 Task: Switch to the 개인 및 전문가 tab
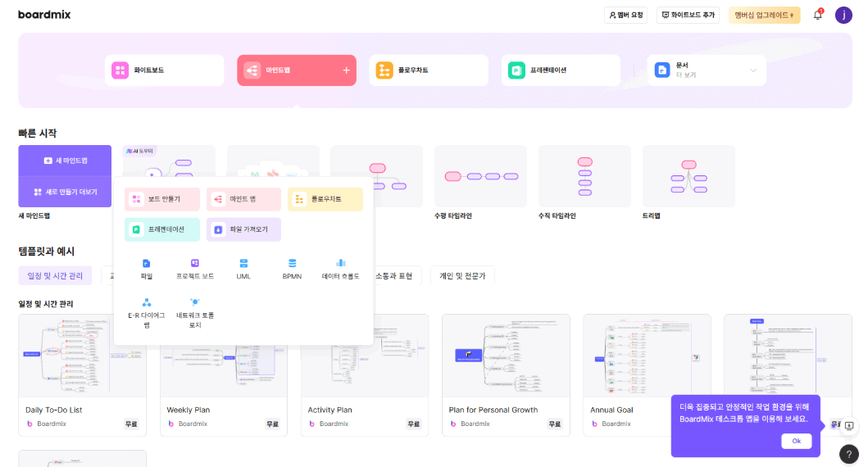pyautogui.click(x=462, y=276)
